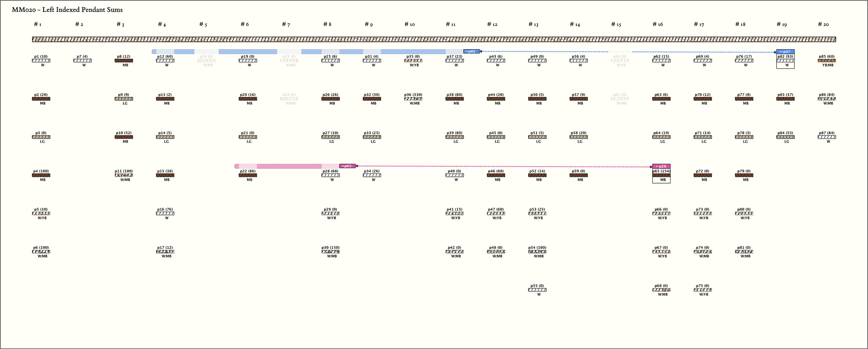Select the p54 (100) pendant bar

coord(537,251)
